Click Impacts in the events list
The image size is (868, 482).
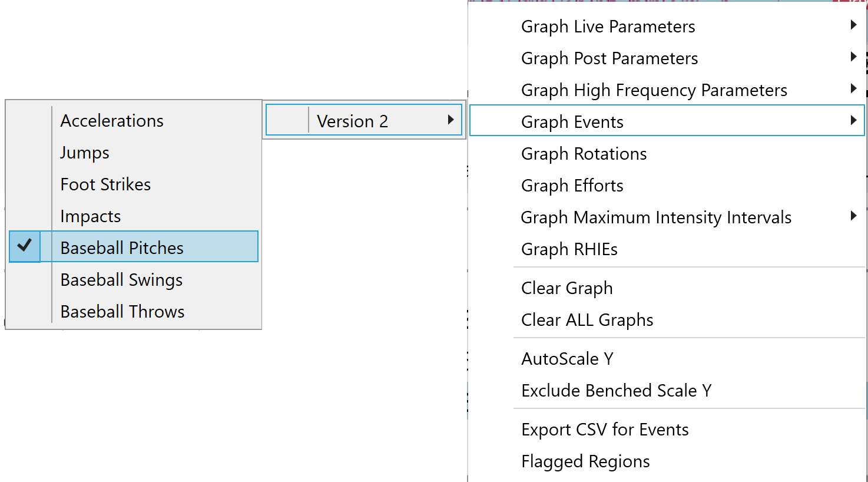click(x=91, y=216)
